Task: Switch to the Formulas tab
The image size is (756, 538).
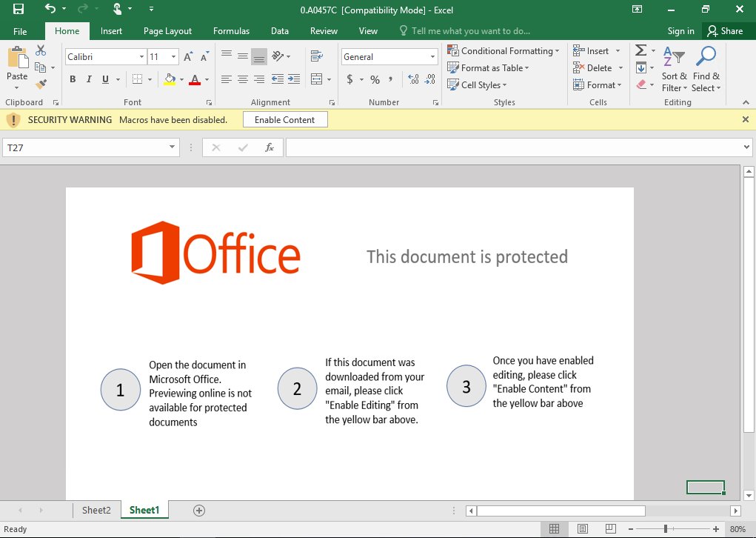Action: tap(232, 31)
